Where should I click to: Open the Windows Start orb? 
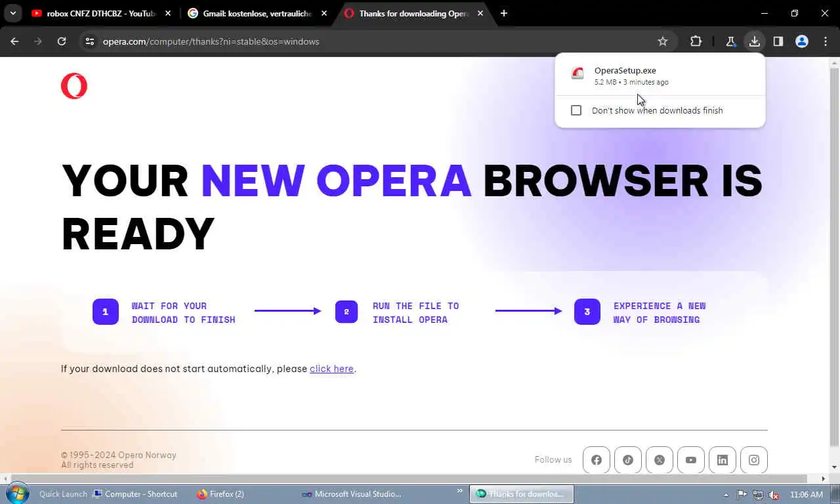tap(17, 493)
